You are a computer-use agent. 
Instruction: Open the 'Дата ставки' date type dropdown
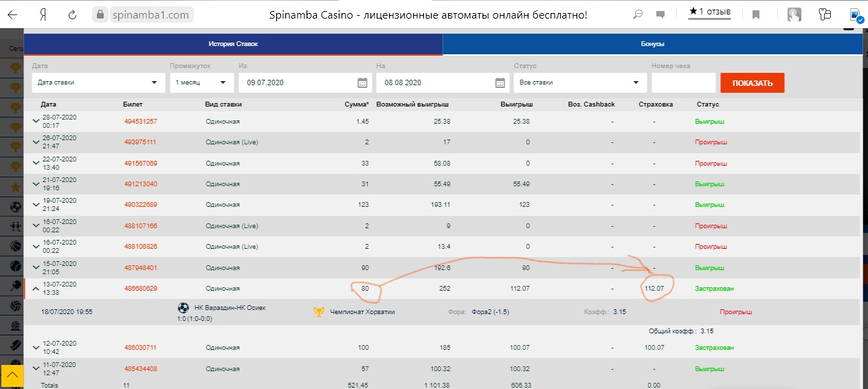pyautogui.click(x=98, y=82)
